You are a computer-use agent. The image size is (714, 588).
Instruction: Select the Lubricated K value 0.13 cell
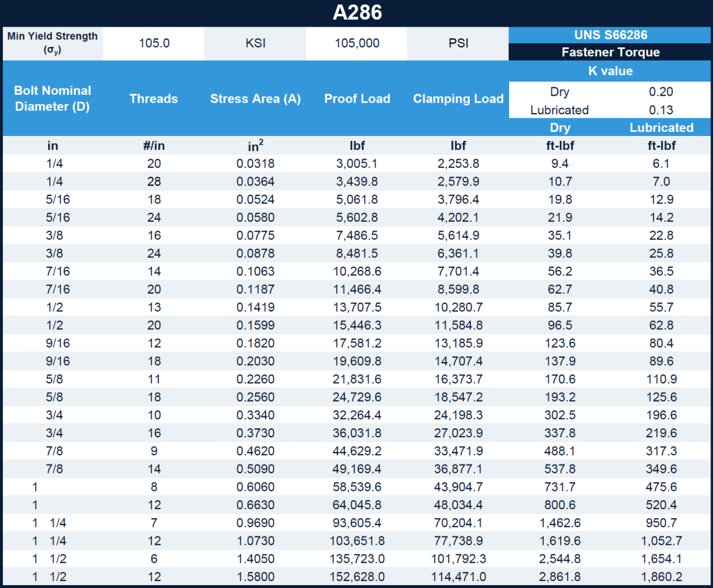tap(661, 110)
